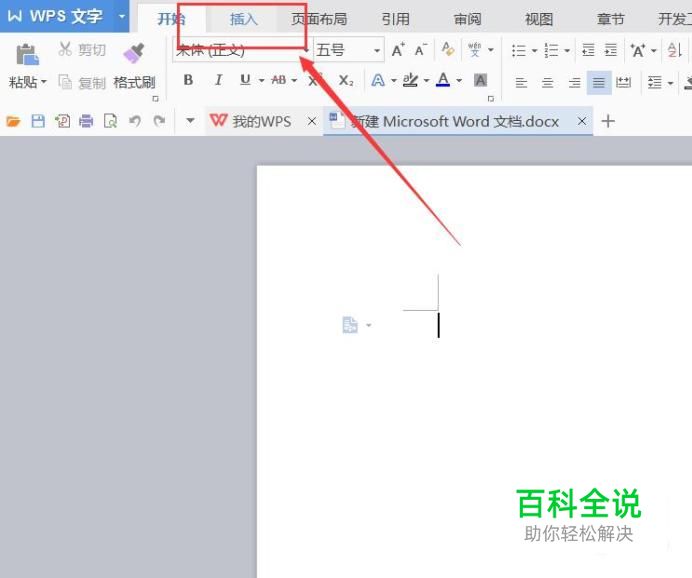Click the Chinese layout A icon
The width and height of the screenshot is (692, 578).
pos(638,50)
